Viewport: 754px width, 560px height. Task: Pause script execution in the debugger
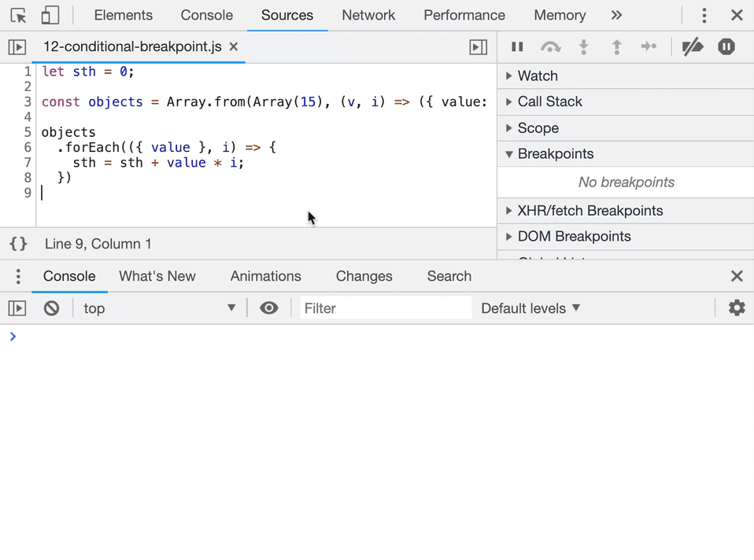click(517, 46)
